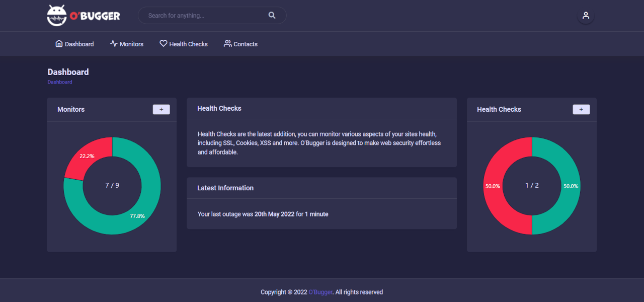
Task: Open the Monitors menu item
Action: click(x=131, y=44)
